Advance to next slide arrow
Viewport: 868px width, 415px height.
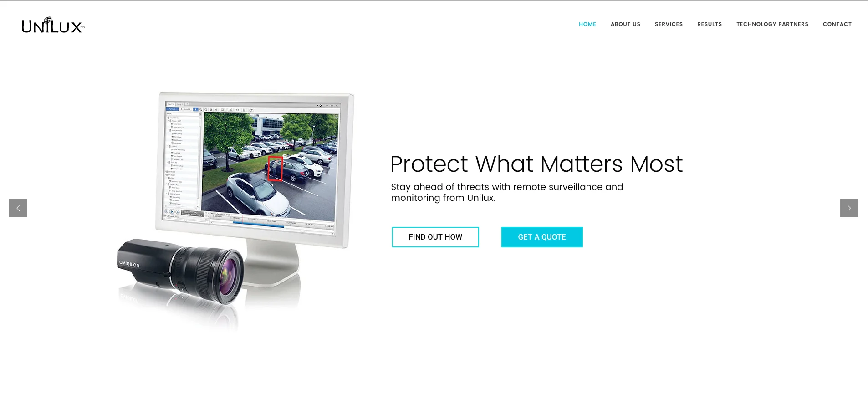849,208
